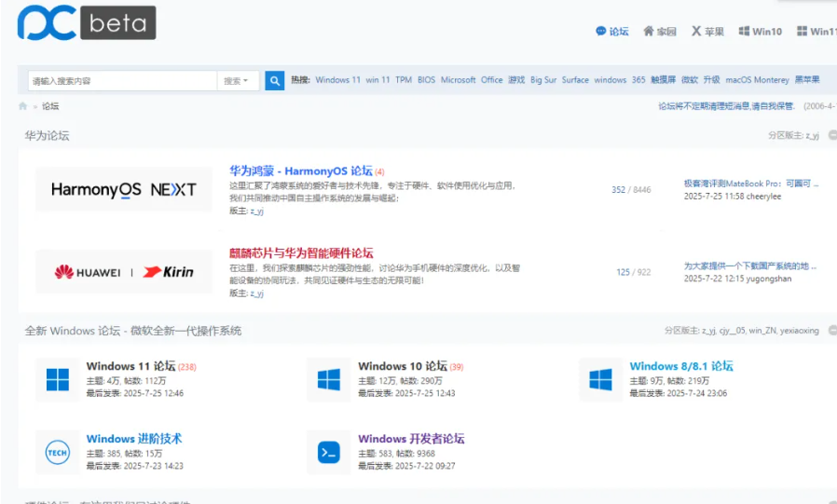The height and width of the screenshot is (504, 837).
Task: Click hot search term BIOS
Action: point(426,80)
